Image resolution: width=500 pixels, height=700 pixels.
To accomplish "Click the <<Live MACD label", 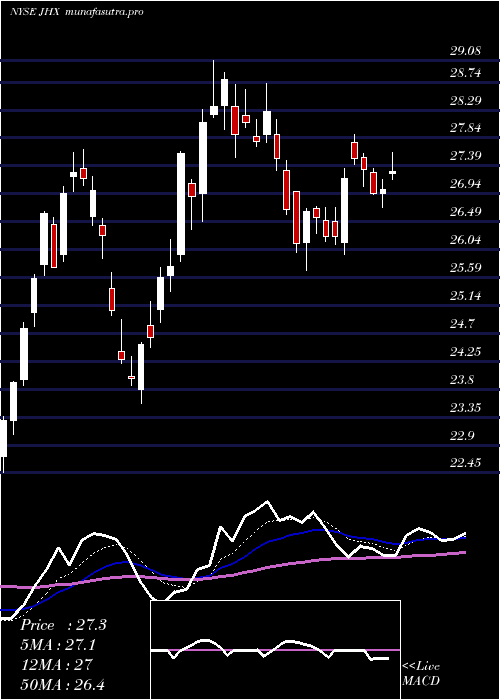I will (421, 674).
